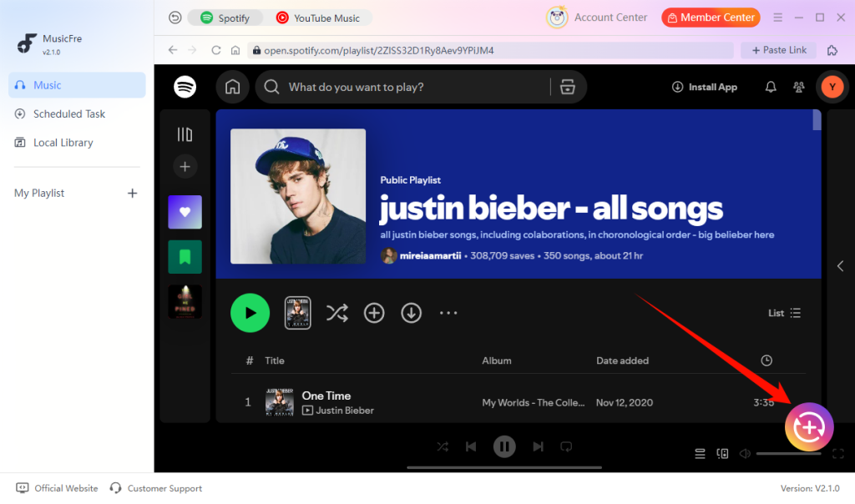This screenshot has width=855, height=504.
Task: Open Customer Support link
Action: (156, 488)
